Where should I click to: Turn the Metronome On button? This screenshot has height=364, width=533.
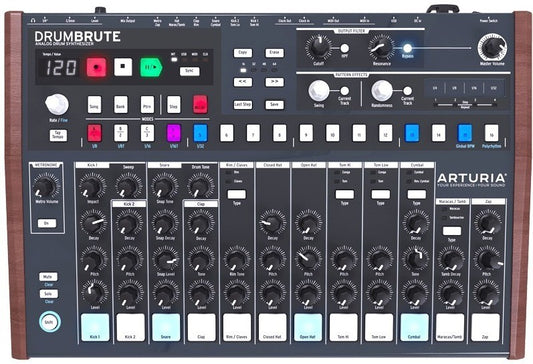[x=47, y=223]
